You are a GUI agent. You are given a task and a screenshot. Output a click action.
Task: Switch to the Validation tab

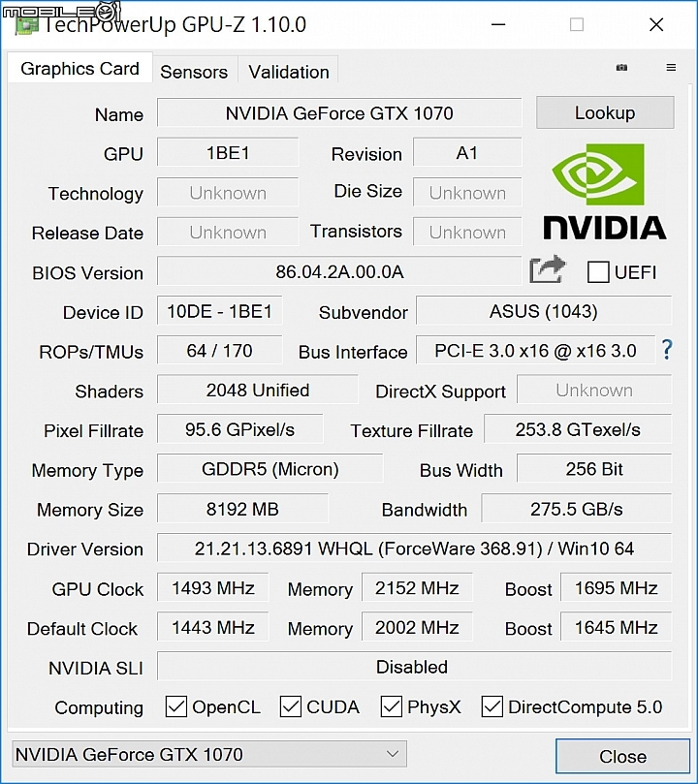pos(289,72)
